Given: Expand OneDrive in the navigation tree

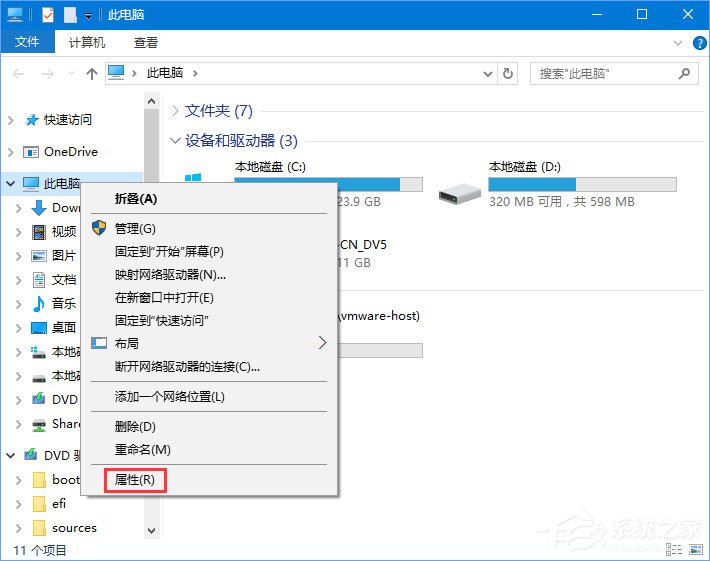Looking at the screenshot, I should [x=11, y=152].
